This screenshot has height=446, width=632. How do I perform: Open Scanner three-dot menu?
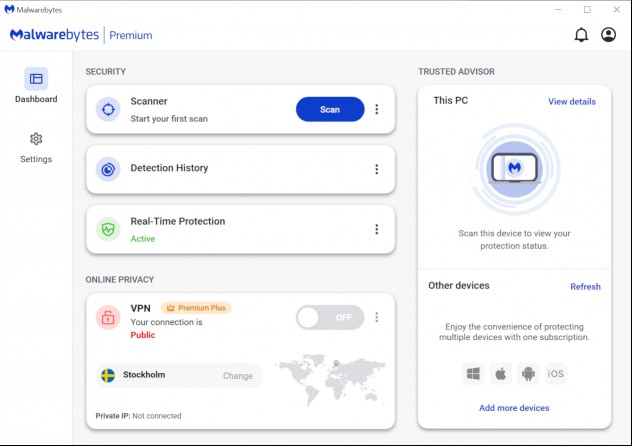tap(376, 109)
